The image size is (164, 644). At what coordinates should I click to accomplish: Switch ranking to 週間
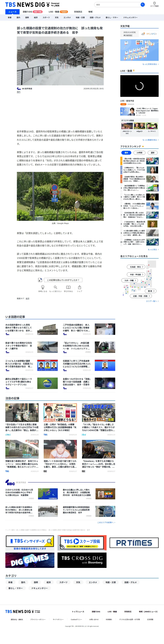coord(153,153)
